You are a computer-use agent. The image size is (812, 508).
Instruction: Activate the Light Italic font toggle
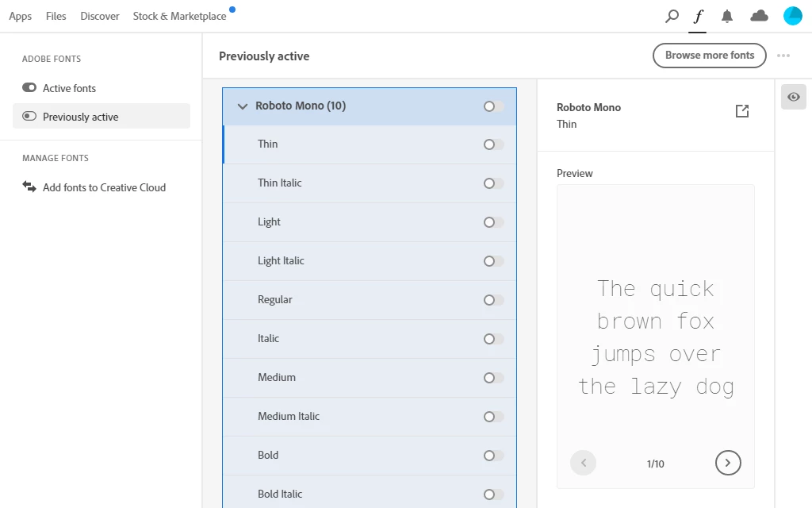[493, 261]
